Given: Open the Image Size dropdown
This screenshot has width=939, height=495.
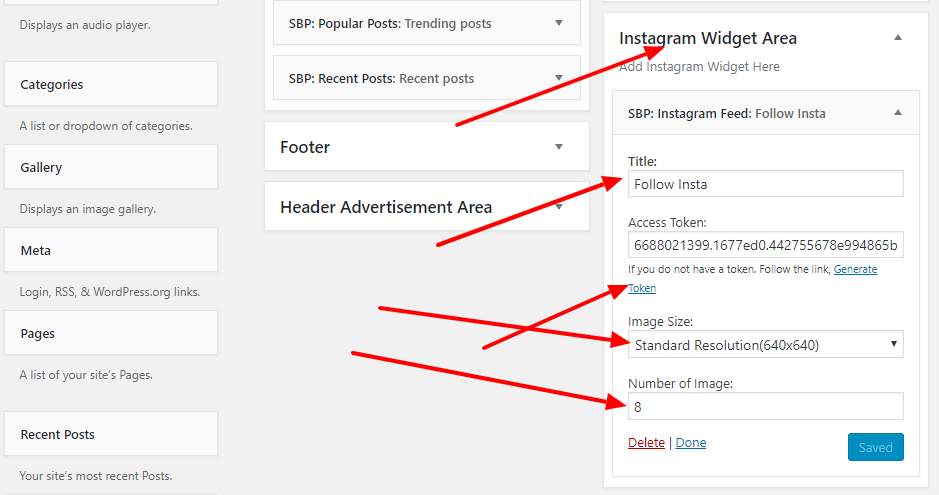Looking at the screenshot, I should pyautogui.click(x=765, y=345).
